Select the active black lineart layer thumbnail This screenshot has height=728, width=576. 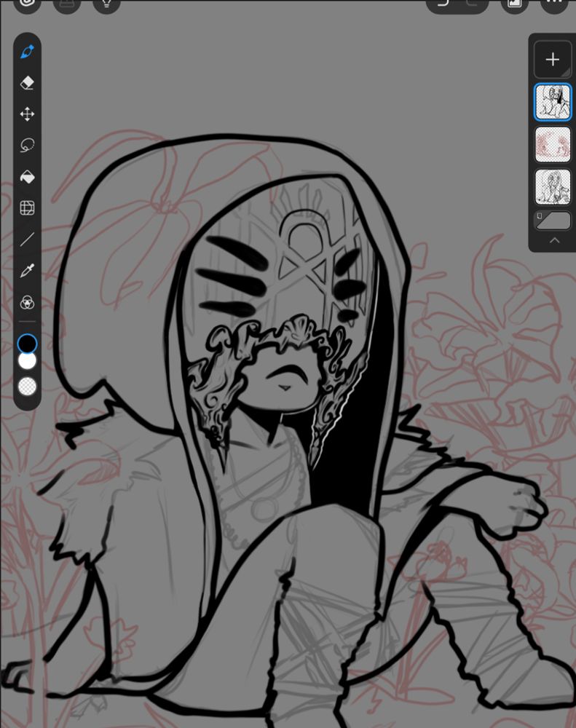tap(552, 102)
